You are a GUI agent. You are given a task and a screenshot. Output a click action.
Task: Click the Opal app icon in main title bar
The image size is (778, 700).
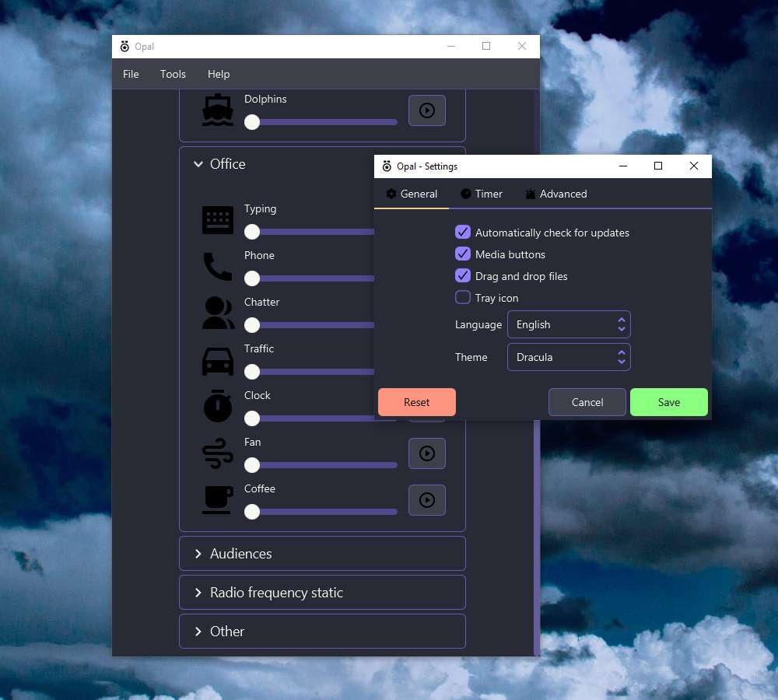pyautogui.click(x=124, y=46)
